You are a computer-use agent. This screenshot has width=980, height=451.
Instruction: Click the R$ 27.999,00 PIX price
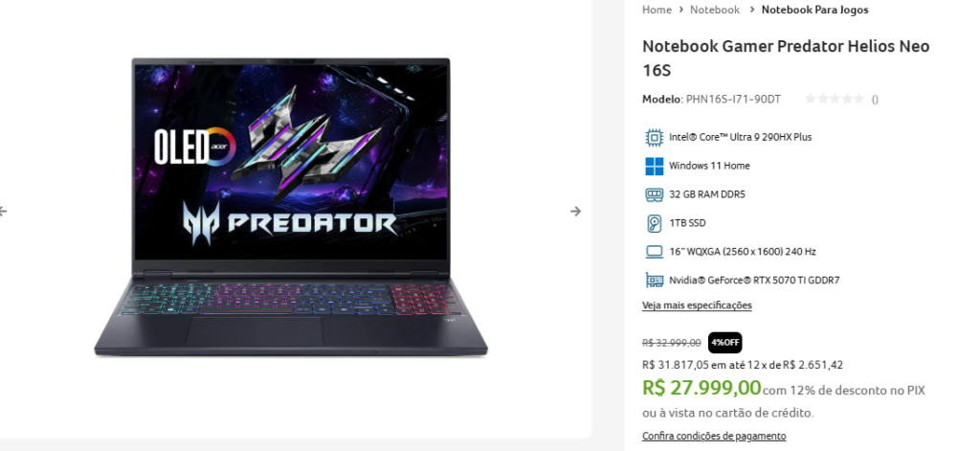(702, 388)
